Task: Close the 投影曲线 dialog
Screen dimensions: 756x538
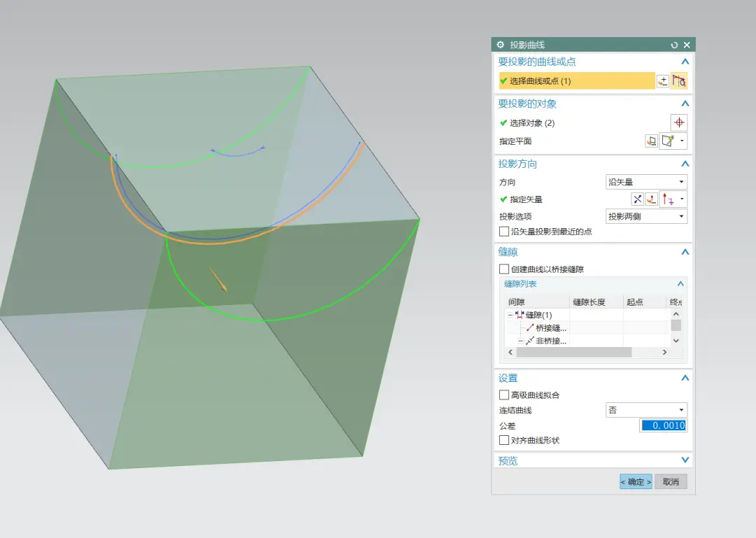Action: click(687, 45)
